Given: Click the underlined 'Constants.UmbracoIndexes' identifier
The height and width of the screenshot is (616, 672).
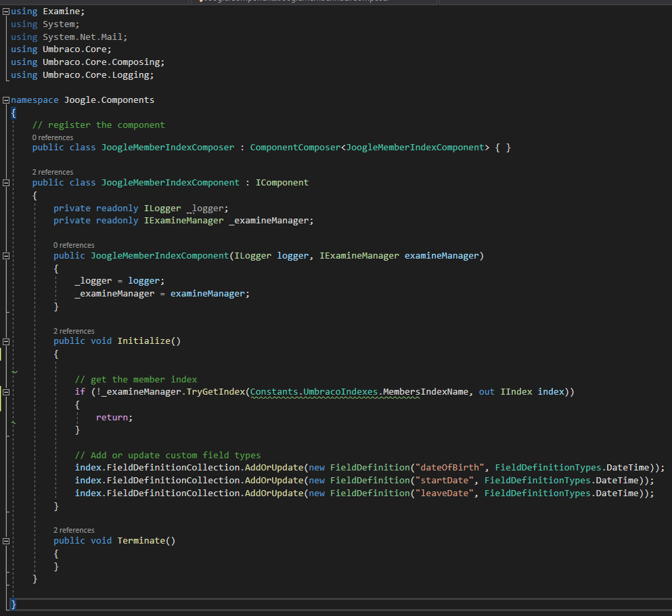Looking at the screenshot, I should [x=314, y=392].
